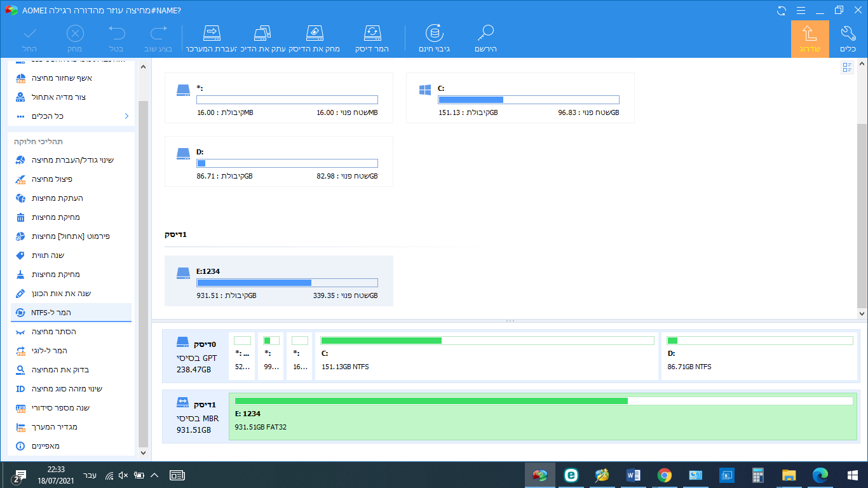The image size is (868, 488).
Task: Open the Register (הירשם) key icon
Action: [486, 39]
